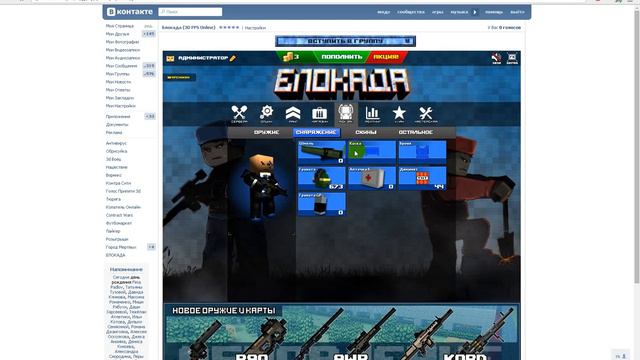This screenshot has width=640, height=360.
Task: Switch to the Снаряжение tab
Action: coord(316,132)
